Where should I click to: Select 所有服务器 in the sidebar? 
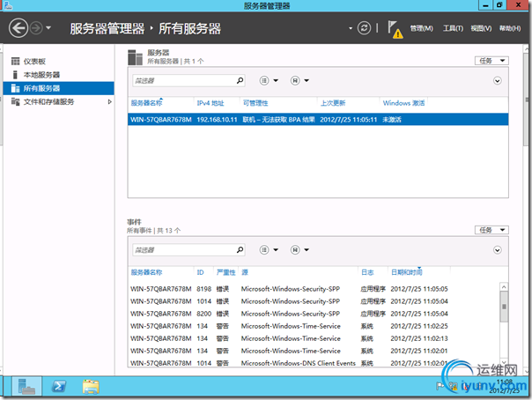pos(58,88)
